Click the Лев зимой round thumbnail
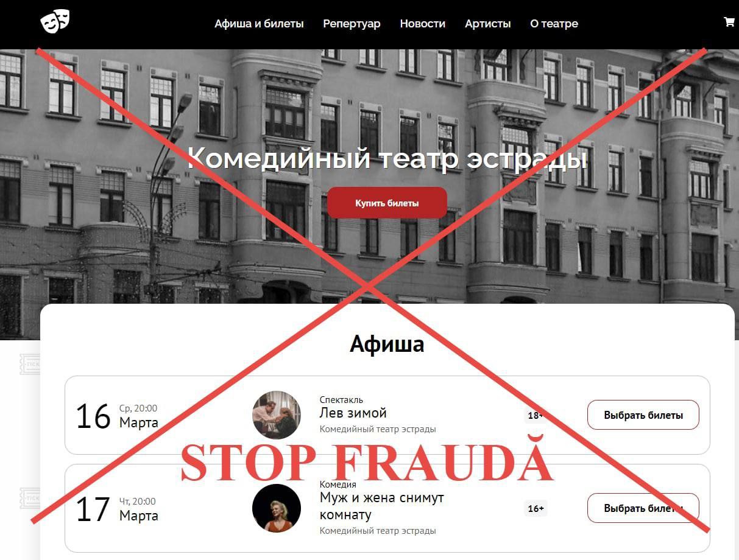This screenshot has height=560, width=739. coord(277,415)
